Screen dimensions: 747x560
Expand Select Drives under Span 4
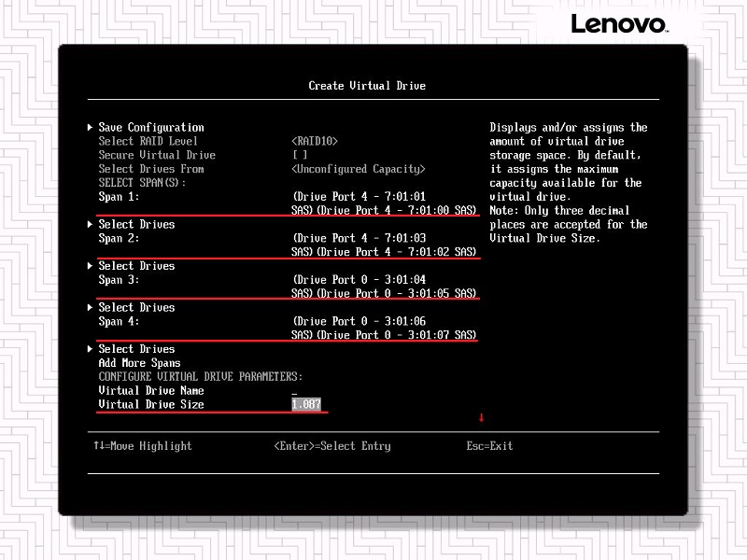[136, 349]
